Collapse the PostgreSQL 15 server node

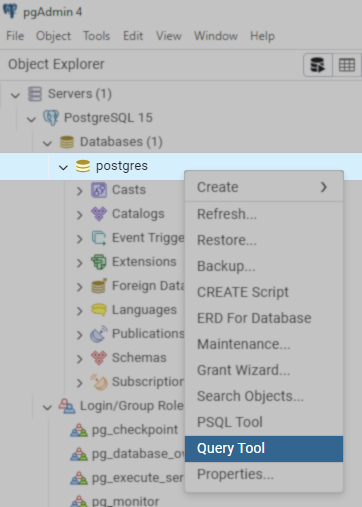tap(31, 119)
